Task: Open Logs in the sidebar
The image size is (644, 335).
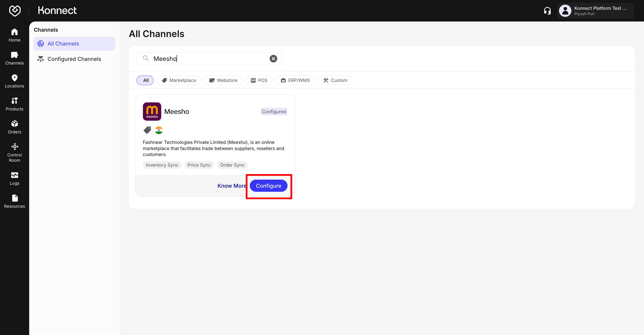Action: 14,178
